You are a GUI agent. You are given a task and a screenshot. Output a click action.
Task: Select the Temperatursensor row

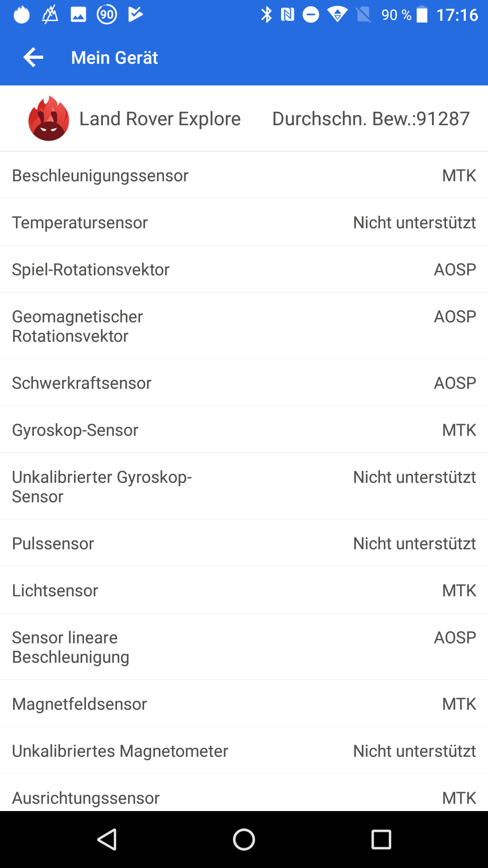tap(244, 222)
